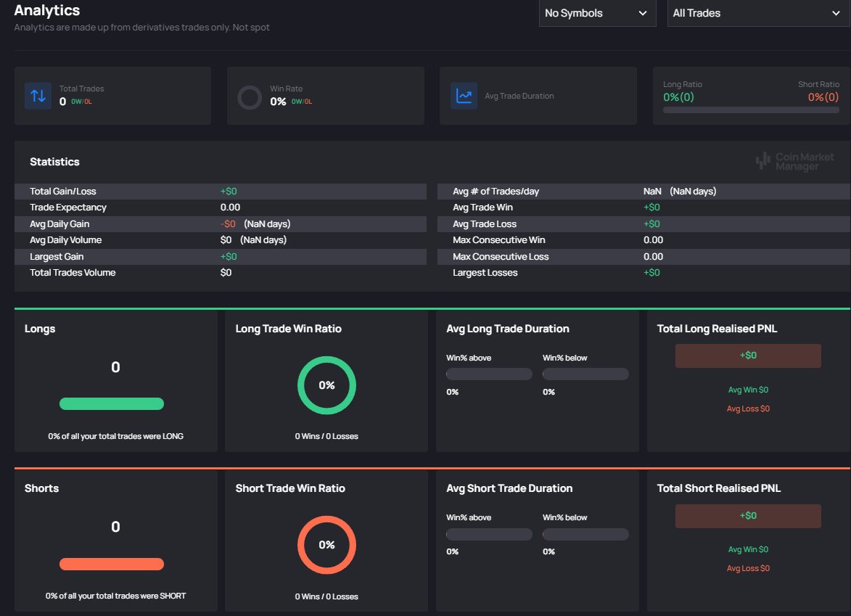Viewport: 851px width, 616px height.
Task: Open the No Symbols dropdown
Action: click(x=597, y=13)
